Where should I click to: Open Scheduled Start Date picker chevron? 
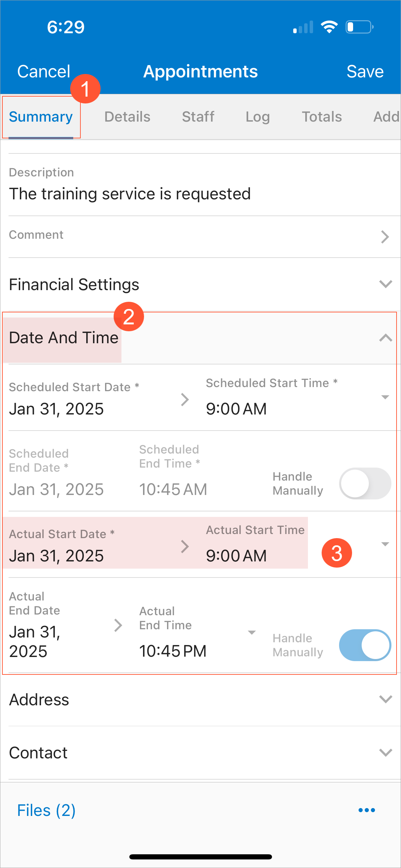click(x=185, y=399)
